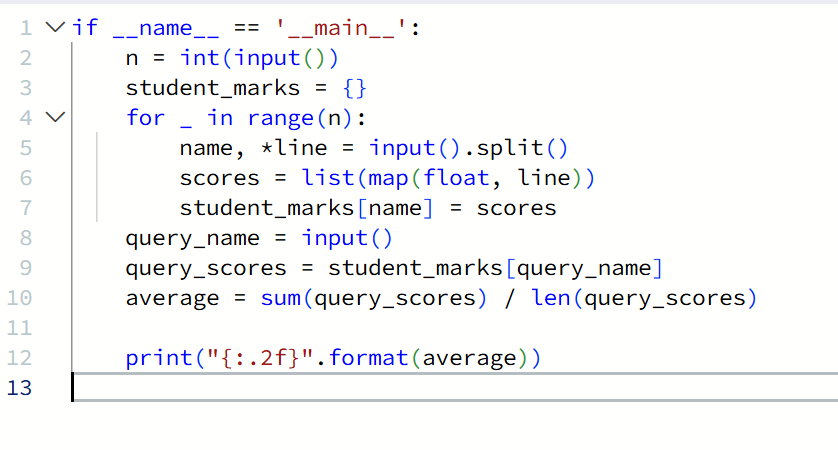Click line number 11 in gutter
Viewport: 838px width, 450px height.
click(x=19, y=328)
